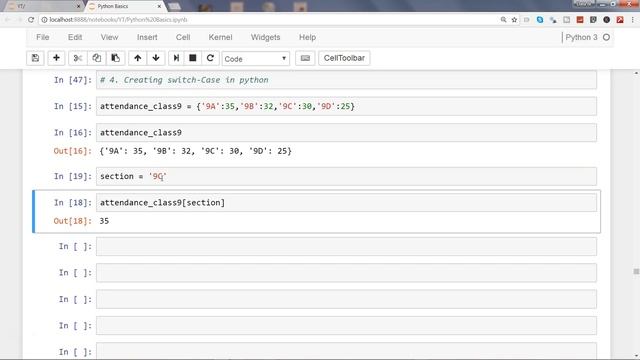Restart the kernel with the circular arrow icon
640x360 pixels.
pos(210,58)
